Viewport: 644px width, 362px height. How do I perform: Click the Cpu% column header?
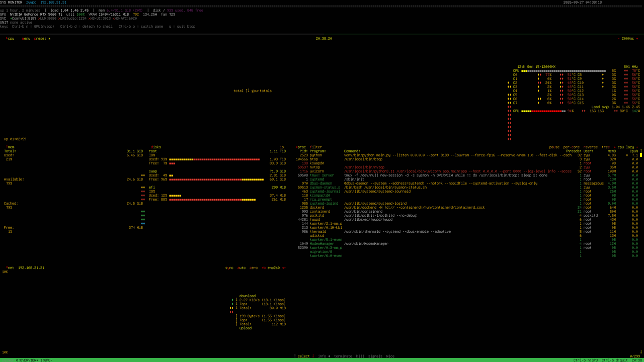coord(634,151)
